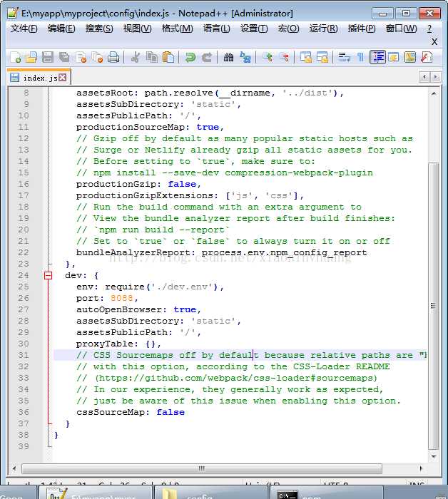Open the 设置(T) menu
Screen dimensions: 448x499
pos(254,29)
